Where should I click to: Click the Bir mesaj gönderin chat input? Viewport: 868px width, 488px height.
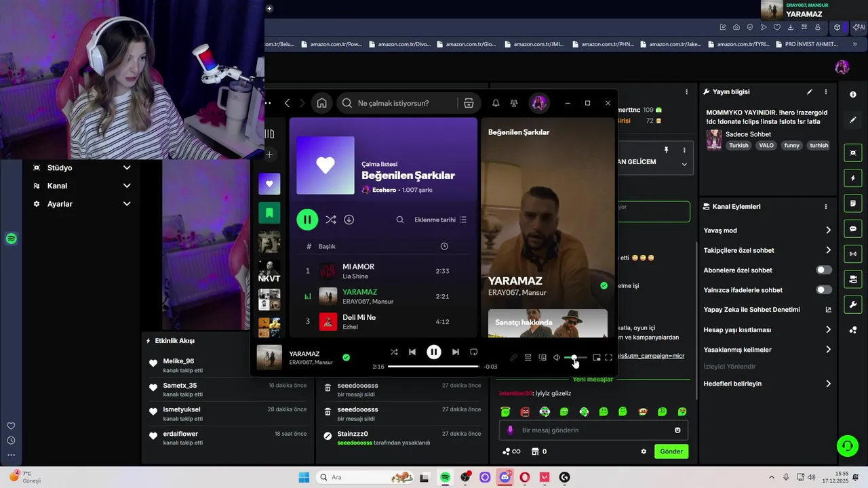click(x=593, y=430)
